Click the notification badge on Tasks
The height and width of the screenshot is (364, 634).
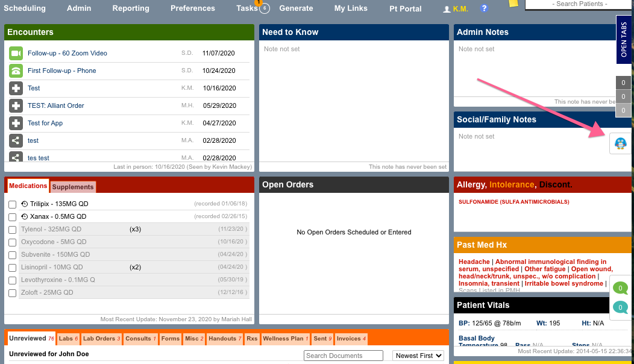click(x=259, y=4)
